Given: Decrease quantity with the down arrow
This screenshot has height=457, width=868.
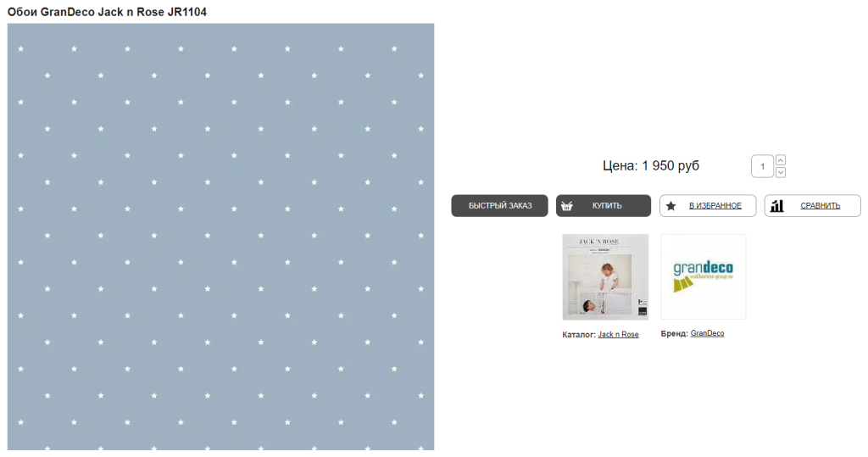Looking at the screenshot, I should click(781, 172).
